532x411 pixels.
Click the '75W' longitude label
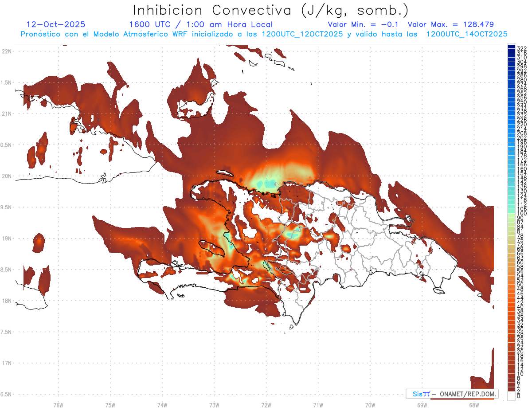coord(110,405)
